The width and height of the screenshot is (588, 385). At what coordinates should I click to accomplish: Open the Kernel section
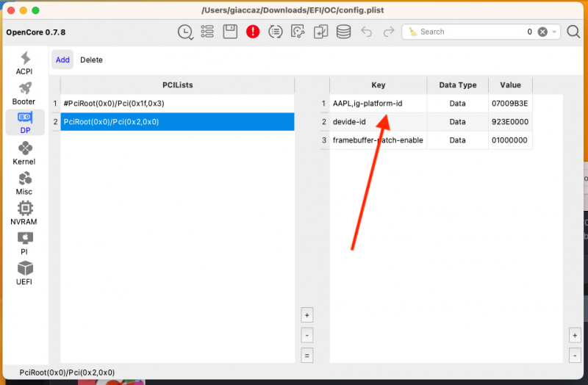(x=24, y=154)
